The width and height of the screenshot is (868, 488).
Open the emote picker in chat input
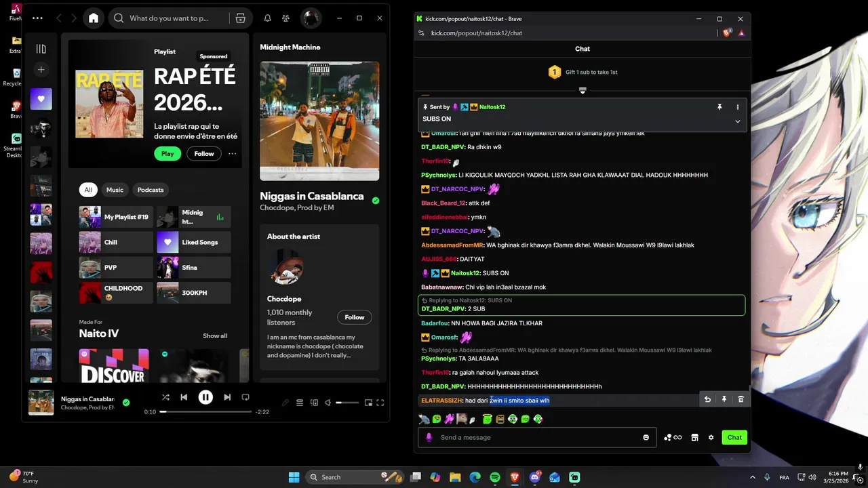coord(646,437)
